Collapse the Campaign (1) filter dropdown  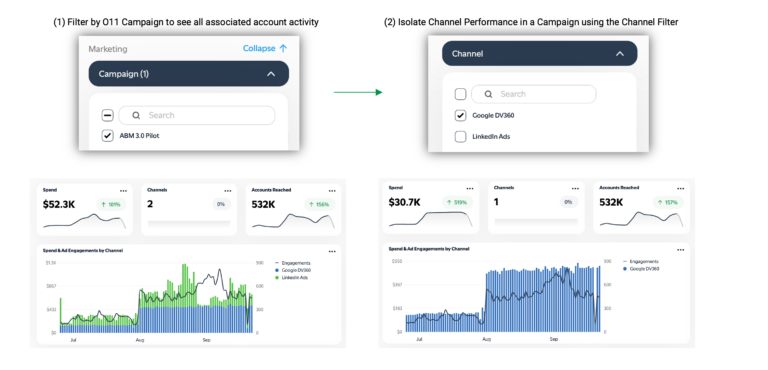point(271,74)
